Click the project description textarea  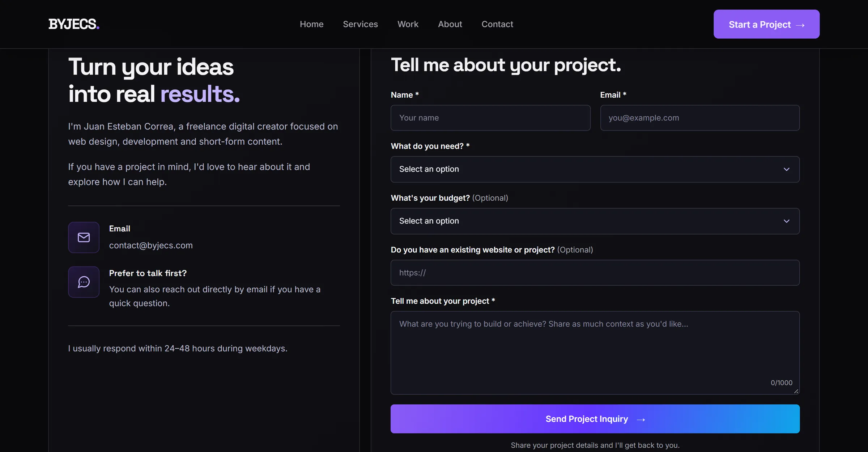tap(595, 353)
